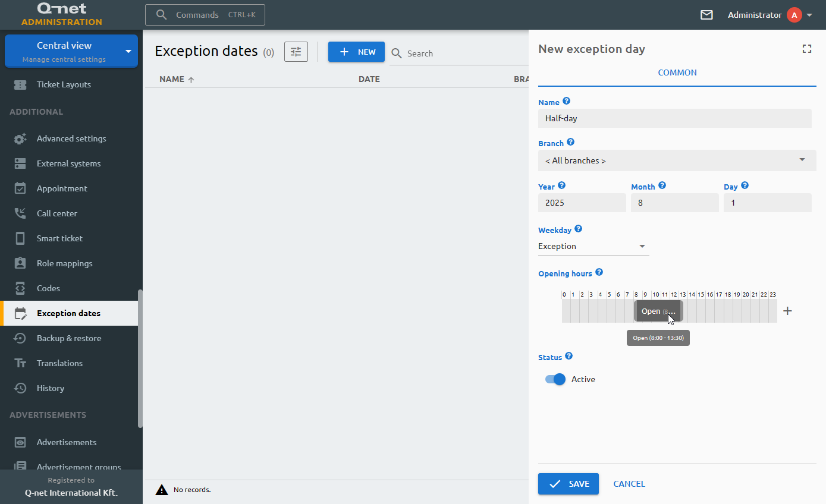Click the Status help icon

click(x=569, y=357)
